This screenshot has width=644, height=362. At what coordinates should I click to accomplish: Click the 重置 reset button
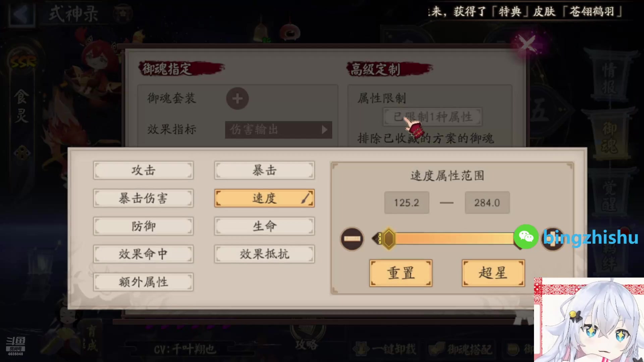tap(401, 273)
